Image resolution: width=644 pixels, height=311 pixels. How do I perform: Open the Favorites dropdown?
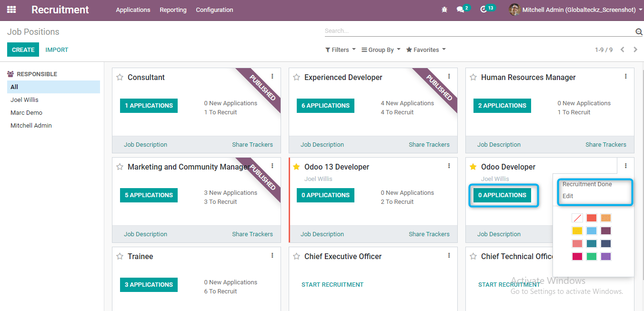425,50
